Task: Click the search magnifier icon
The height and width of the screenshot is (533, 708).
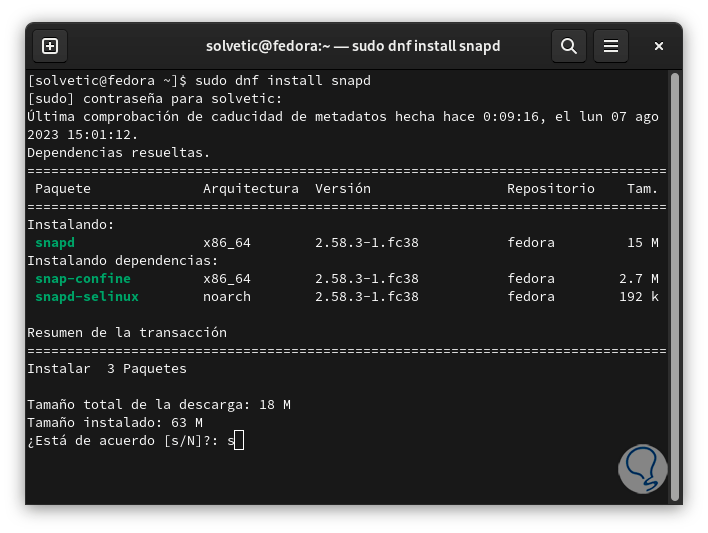Action: (569, 46)
